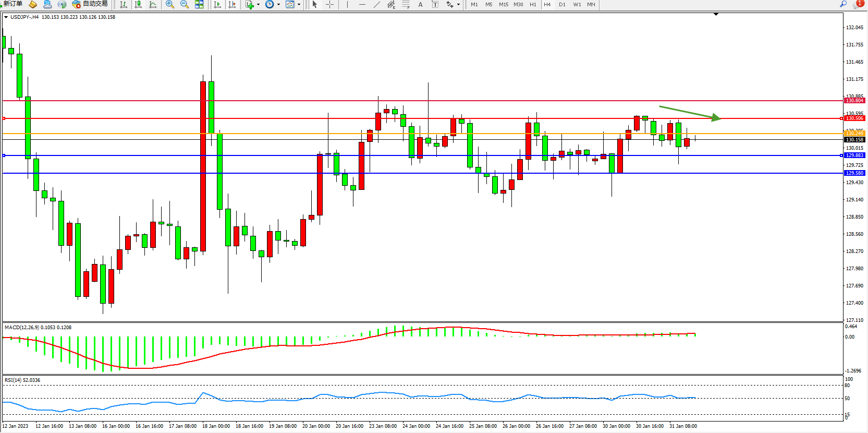868x433 pixels.
Task: Select the draw vertical line tool
Action: coord(347,4)
